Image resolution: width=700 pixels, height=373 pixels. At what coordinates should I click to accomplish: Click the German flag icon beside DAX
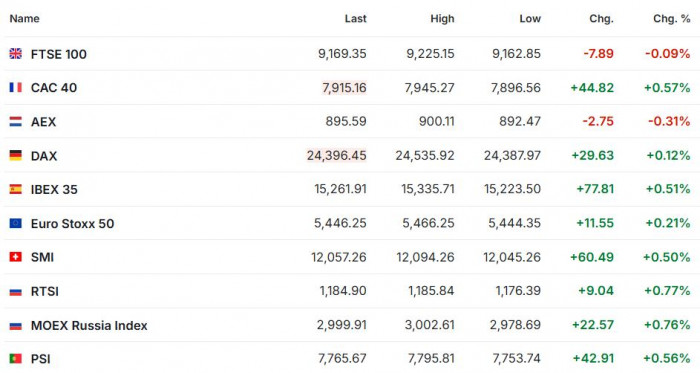pyautogui.click(x=16, y=155)
